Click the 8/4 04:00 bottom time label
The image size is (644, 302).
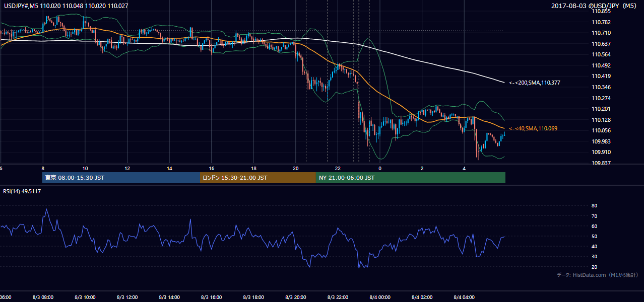(465, 297)
